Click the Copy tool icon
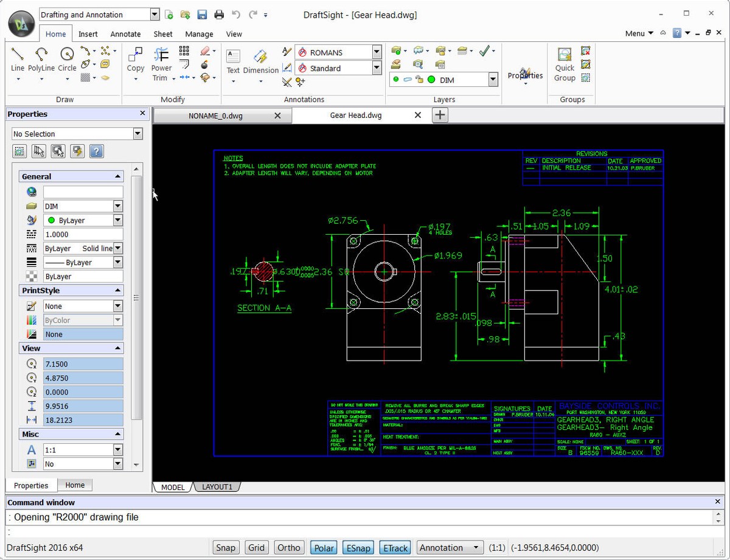The width and height of the screenshot is (730, 560). point(135,55)
